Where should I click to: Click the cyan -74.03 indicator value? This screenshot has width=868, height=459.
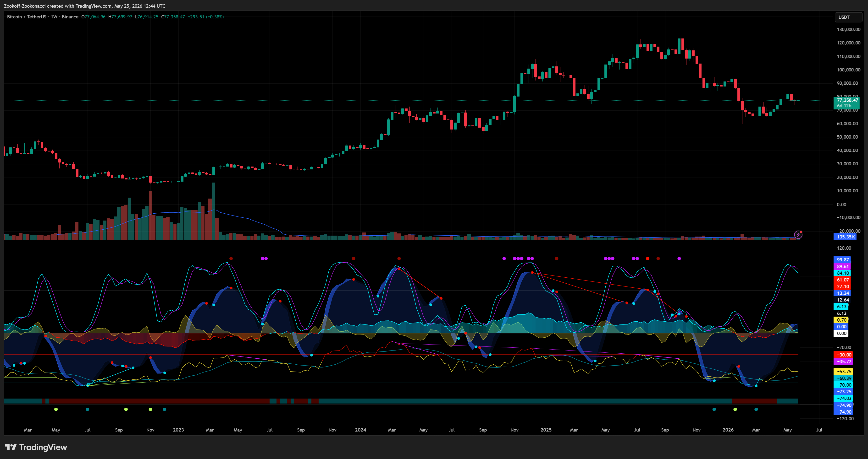point(843,398)
